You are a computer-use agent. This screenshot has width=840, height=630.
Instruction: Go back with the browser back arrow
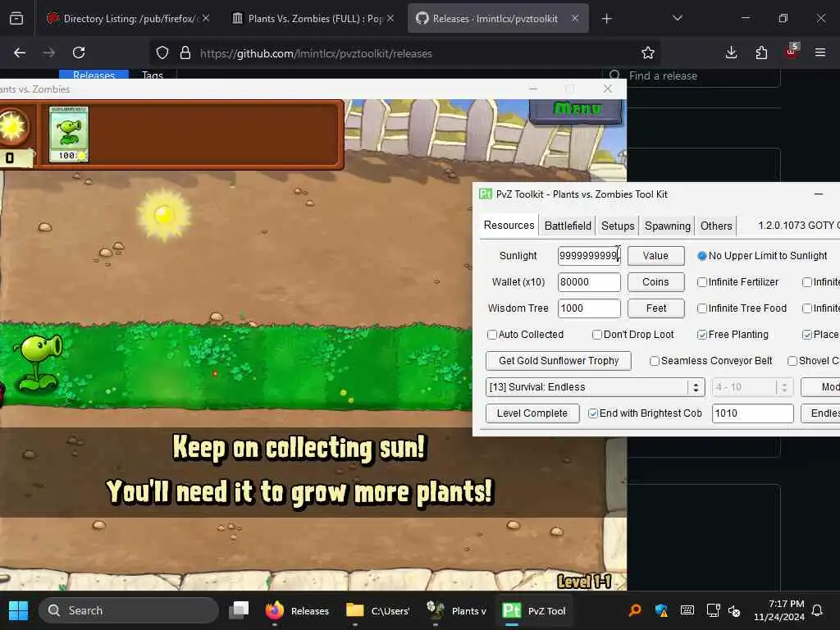[x=20, y=52]
